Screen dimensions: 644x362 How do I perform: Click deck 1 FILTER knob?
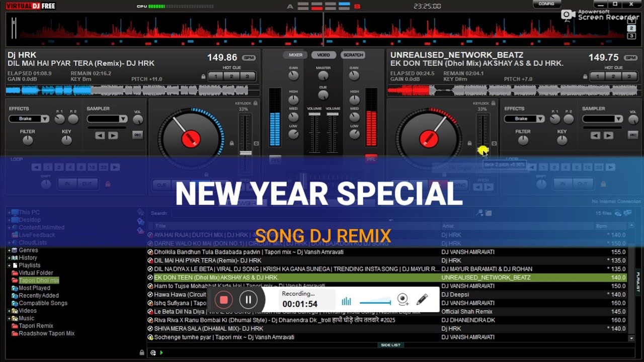(28, 140)
